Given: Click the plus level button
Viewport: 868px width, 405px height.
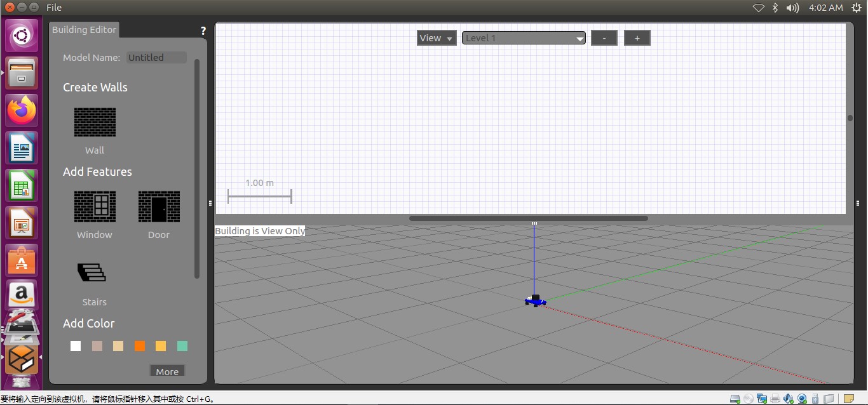Looking at the screenshot, I should (x=637, y=38).
